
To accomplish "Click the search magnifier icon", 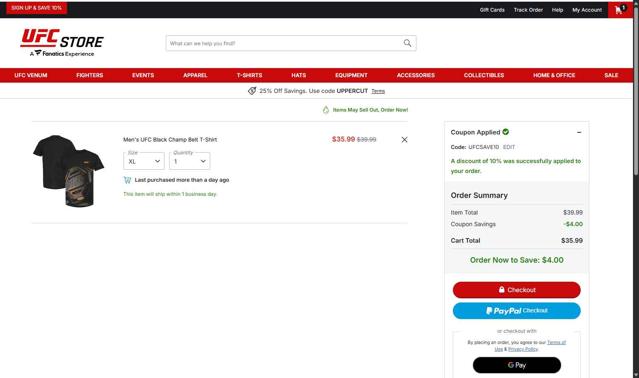I will click(407, 43).
